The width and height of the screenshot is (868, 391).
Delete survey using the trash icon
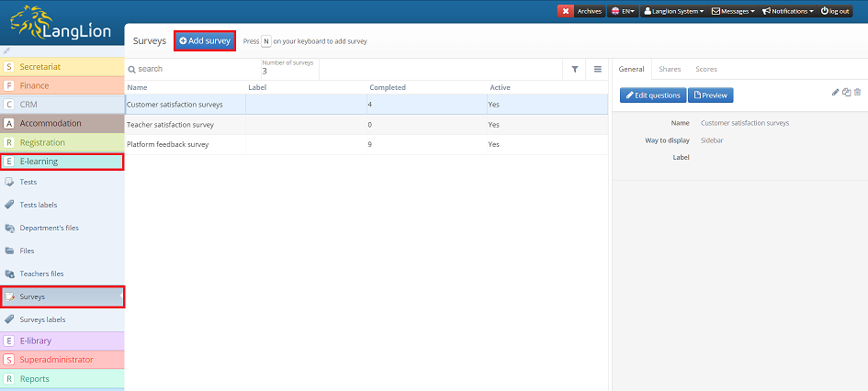point(858,92)
